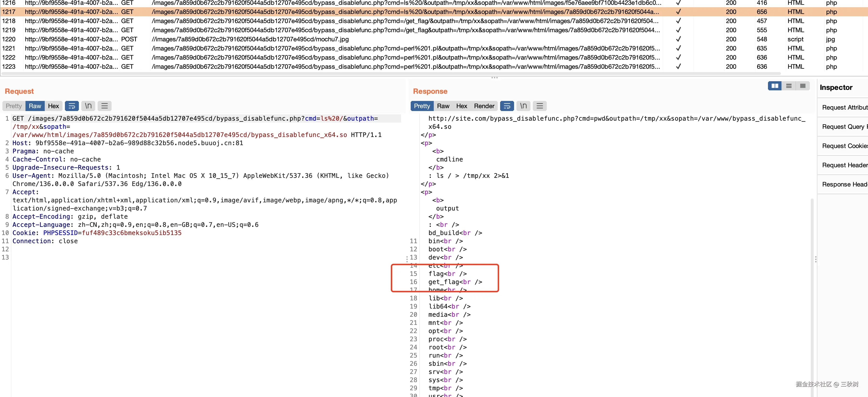Expand Request Cookies section in Inspector

pyautogui.click(x=844, y=146)
